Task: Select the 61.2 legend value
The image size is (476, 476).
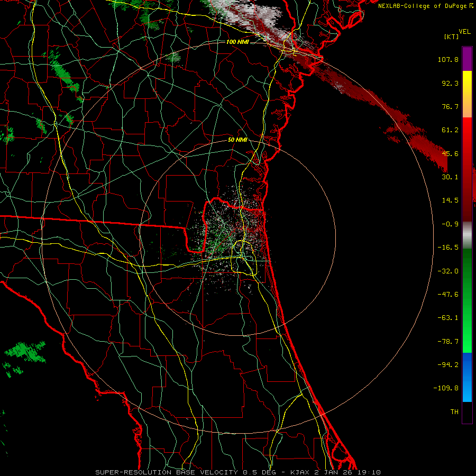Action: point(450,130)
